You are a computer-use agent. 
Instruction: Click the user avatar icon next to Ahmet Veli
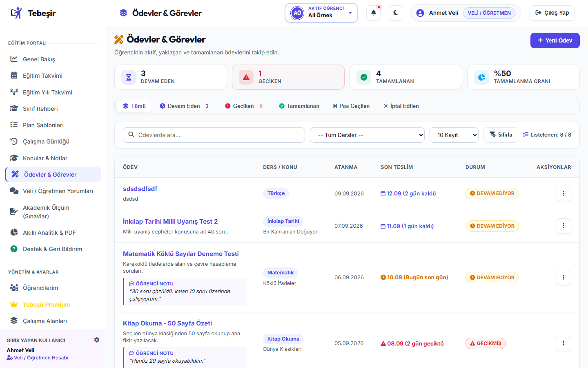click(420, 13)
